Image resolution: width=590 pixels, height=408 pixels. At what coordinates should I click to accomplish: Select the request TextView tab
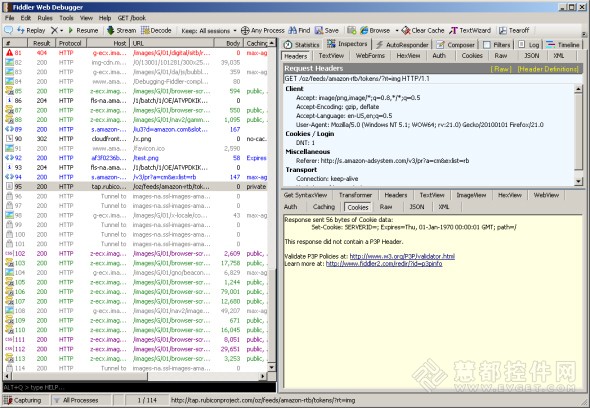coord(331,56)
